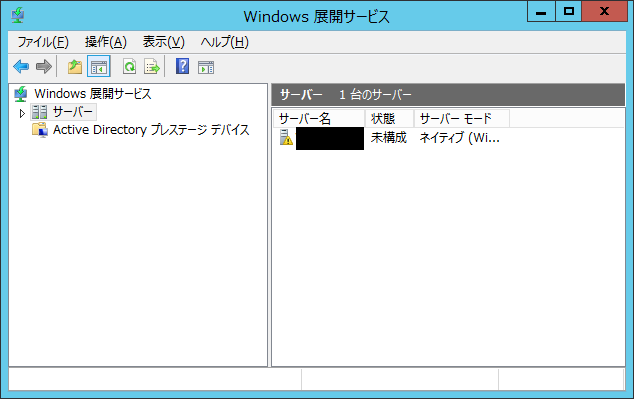Export the list using toolbar icon
This screenshot has width=634, height=399.
tap(152, 66)
